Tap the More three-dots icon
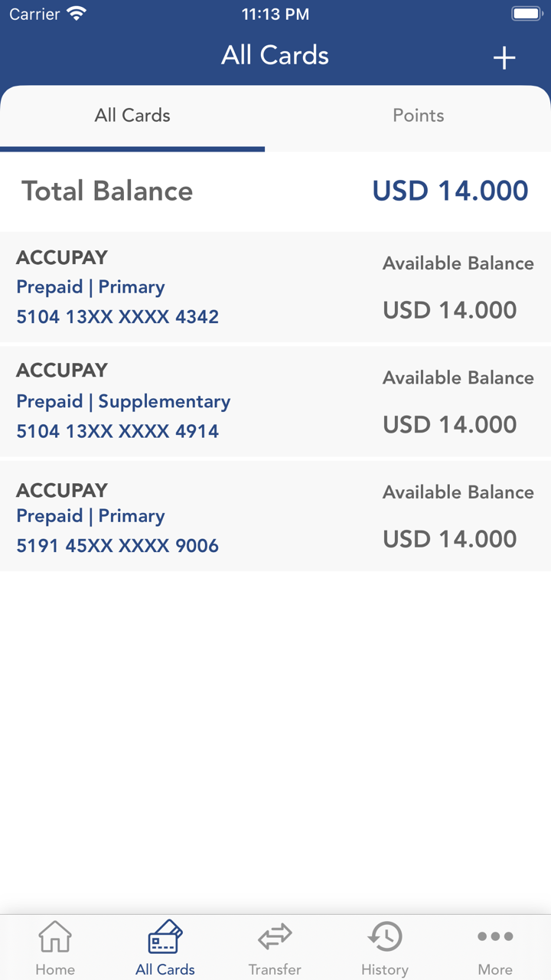551x980 pixels. point(495,936)
